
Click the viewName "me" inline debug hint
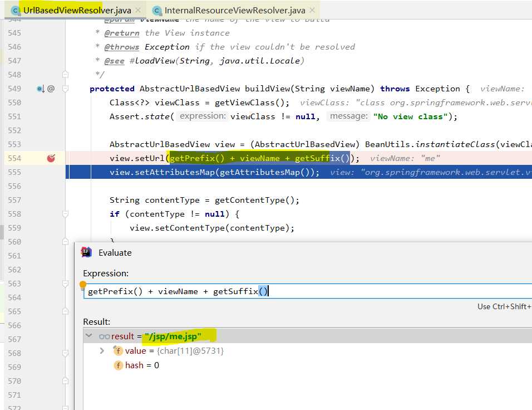pos(405,158)
